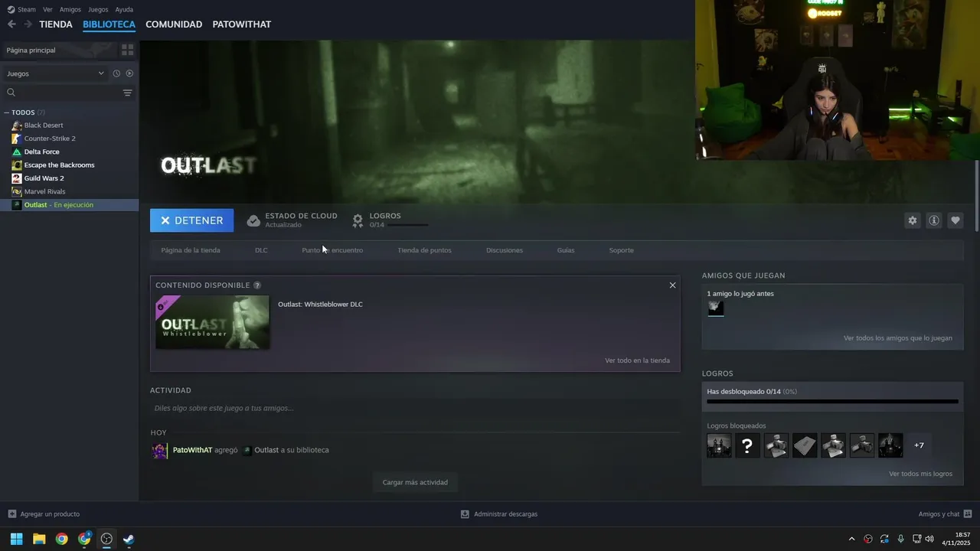
Task: Open Steam from the Windows taskbar
Action: [x=129, y=539]
